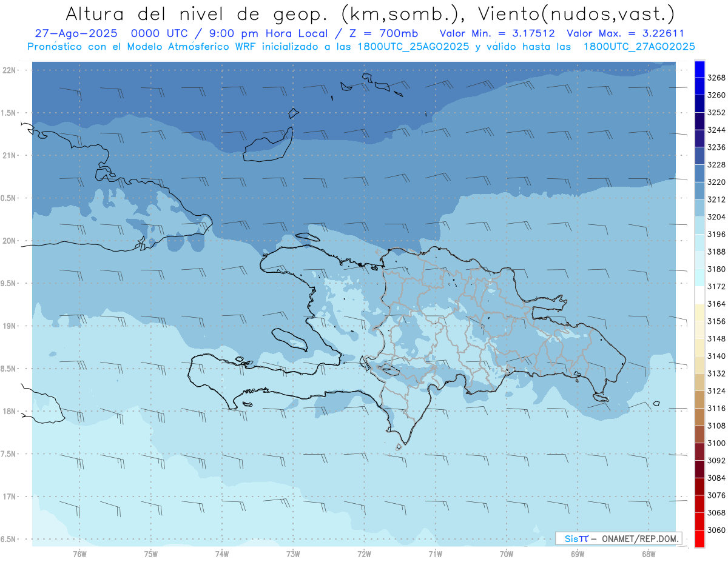Viewport: 728px width, 562px height.
Task: Click the 'Valor Max. = 3.22611' readout
Action: 625,33
